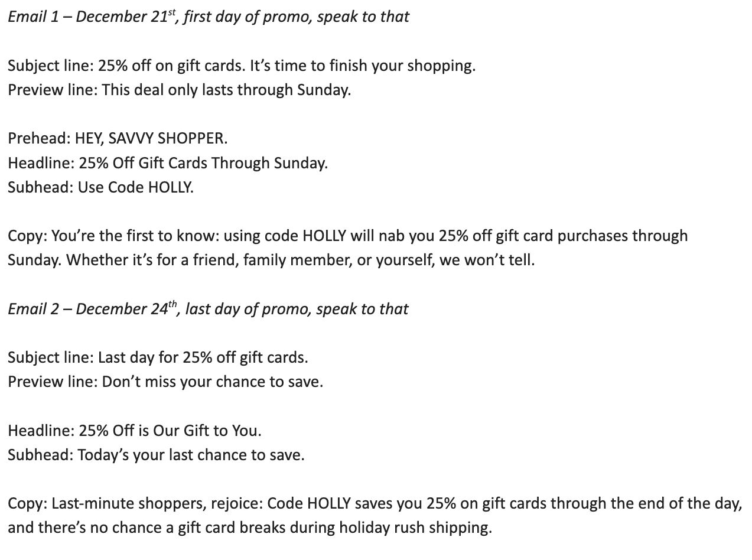Image resolution: width=752 pixels, height=560 pixels.
Task: Click the 'Last-minute shoppers, rejoice' copy line
Action: click(375, 503)
